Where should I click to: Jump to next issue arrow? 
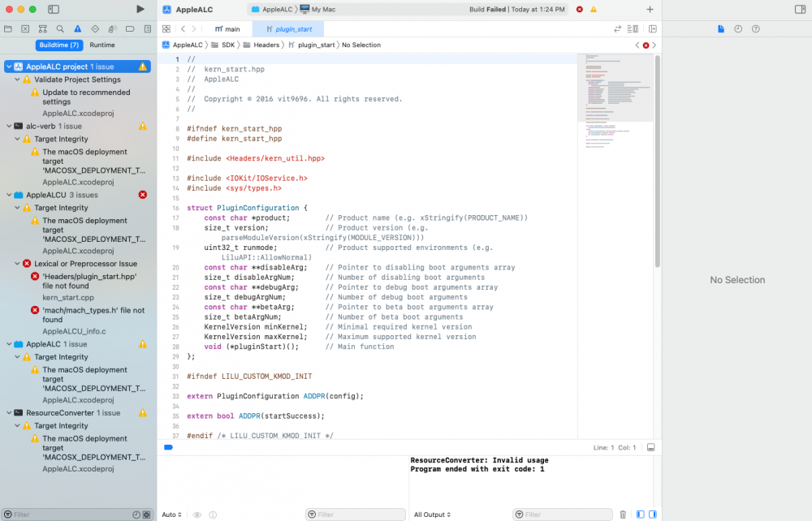654,45
